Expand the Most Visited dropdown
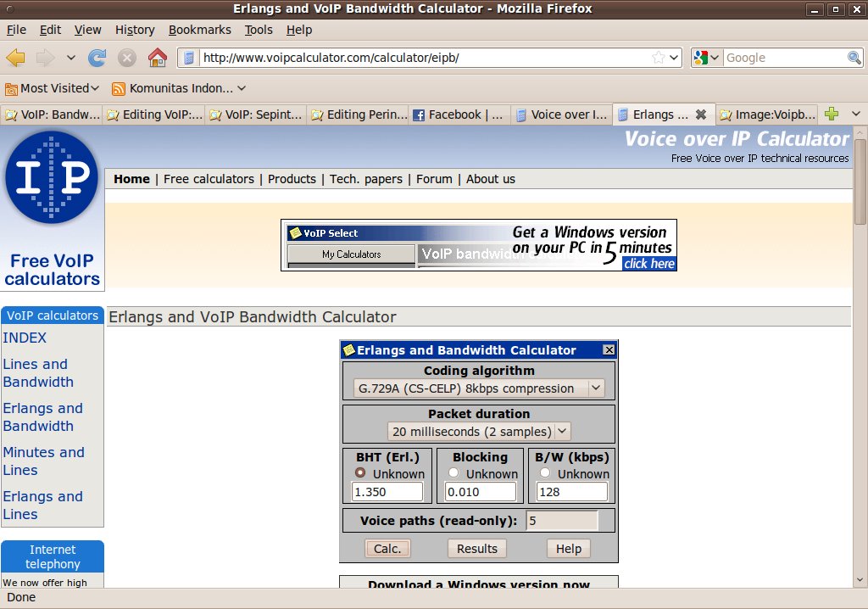The width and height of the screenshot is (868, 609). point(95,88)
